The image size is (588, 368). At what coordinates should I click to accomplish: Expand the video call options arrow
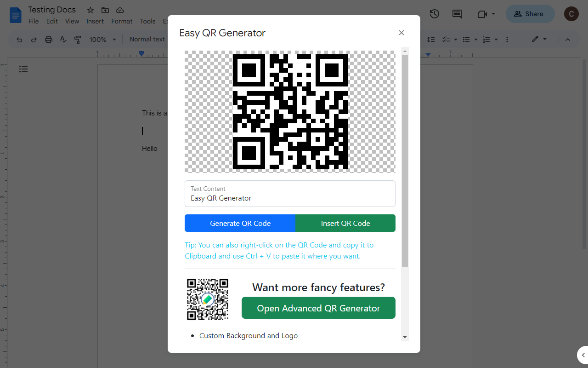click(x=493, y=14)
